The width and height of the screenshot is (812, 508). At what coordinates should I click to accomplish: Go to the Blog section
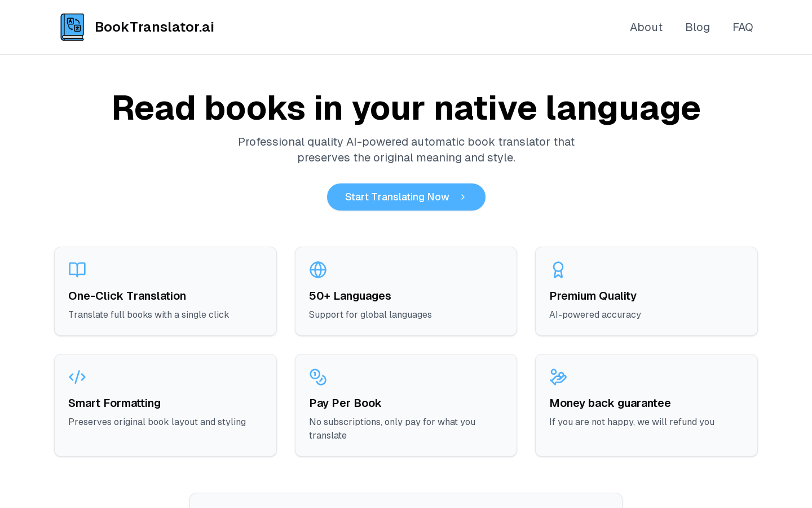[698, 27]
